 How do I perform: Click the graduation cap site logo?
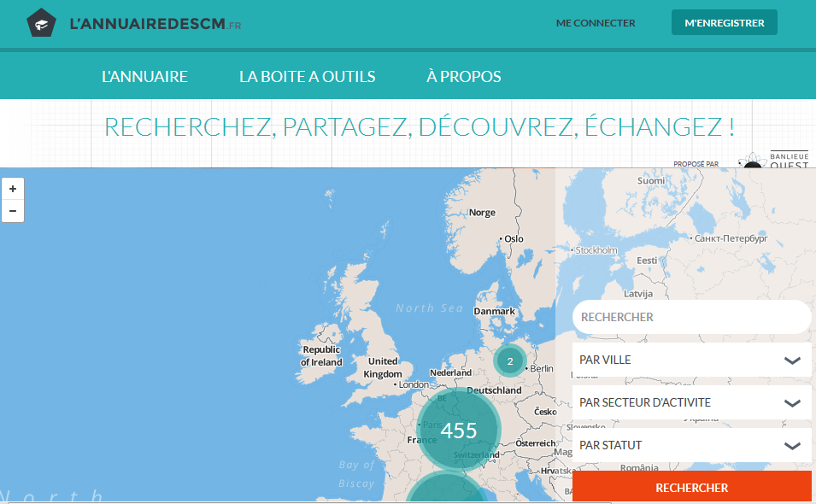coord(41,23)
